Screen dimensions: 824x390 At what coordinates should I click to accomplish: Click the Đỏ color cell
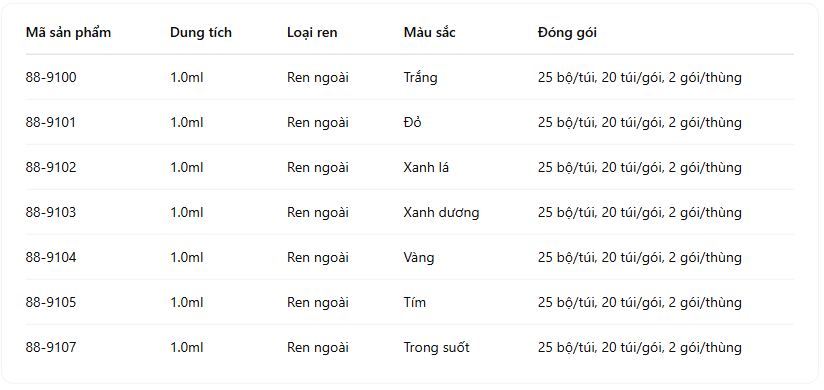[413, 122]
